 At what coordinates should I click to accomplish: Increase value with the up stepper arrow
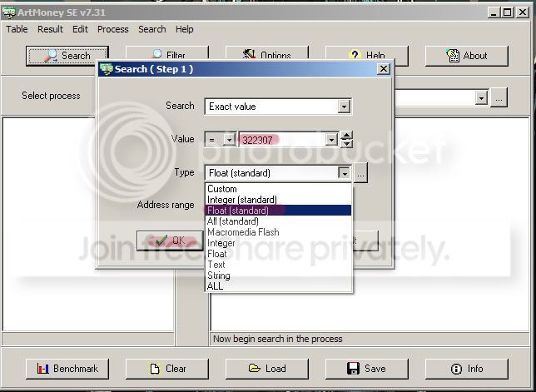coord(346,136)
